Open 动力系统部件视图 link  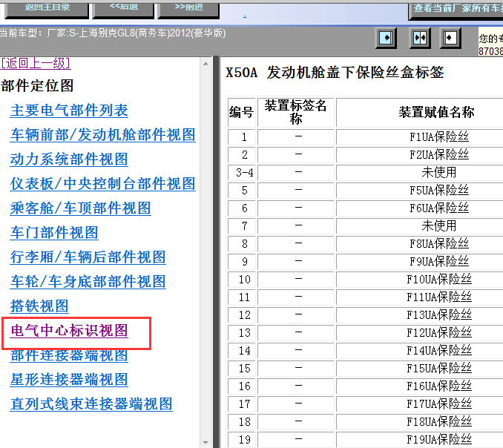pos(69,159)
